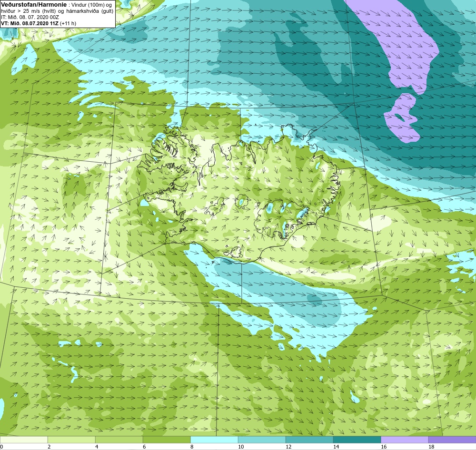Click the 8–10 m/s light cyan legend swatch

coord(214,440)
